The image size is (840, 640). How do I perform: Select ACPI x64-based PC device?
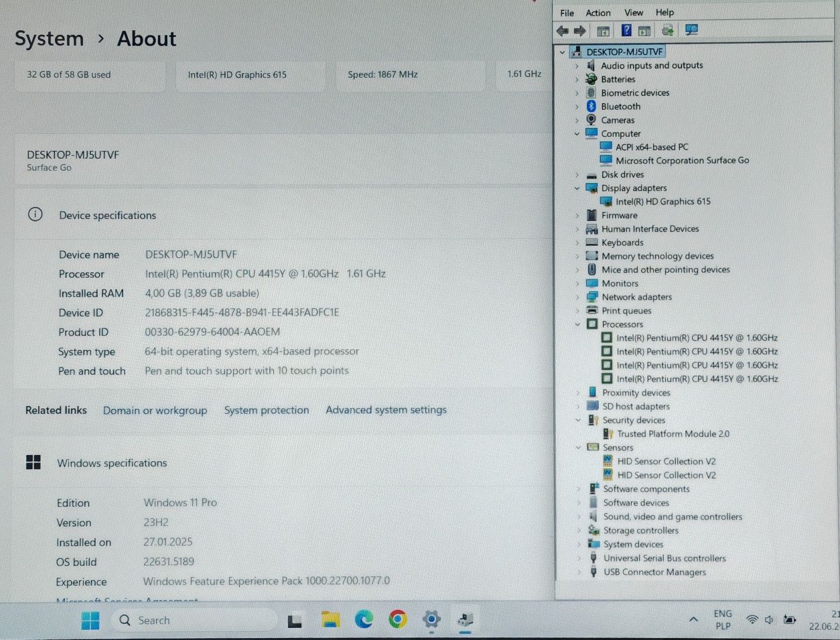(x=652, y=147)
